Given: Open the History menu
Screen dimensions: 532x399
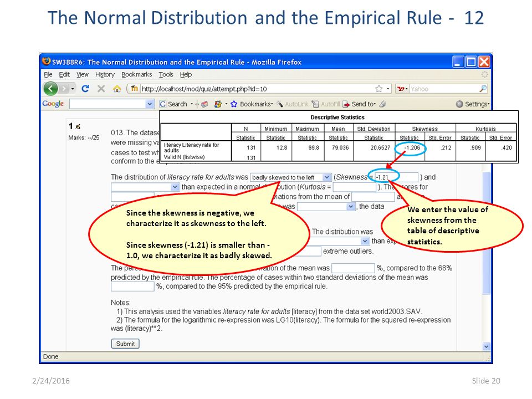Looking at the screenshot, I should (105, 74).
